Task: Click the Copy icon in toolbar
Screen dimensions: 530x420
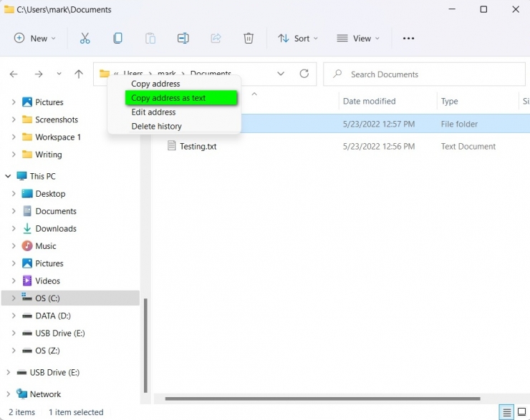Action: click(x=117, y=38)
